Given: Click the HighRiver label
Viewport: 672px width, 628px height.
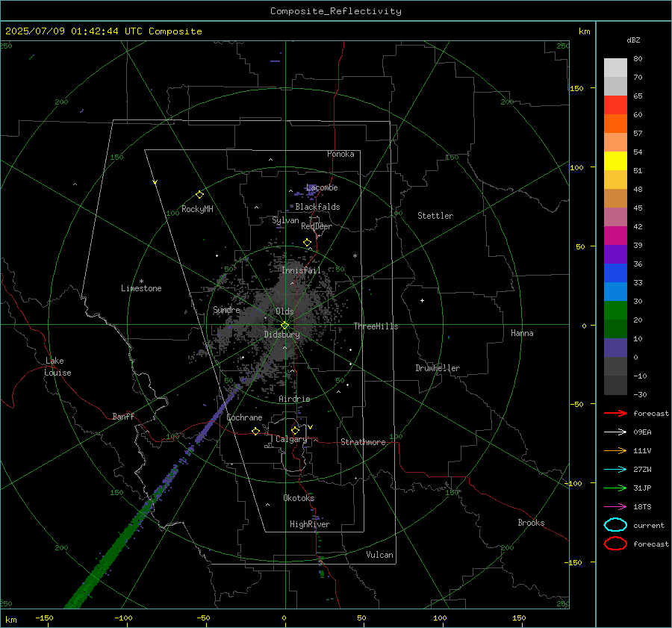Looking at the screenshot, I should (310, 524).
